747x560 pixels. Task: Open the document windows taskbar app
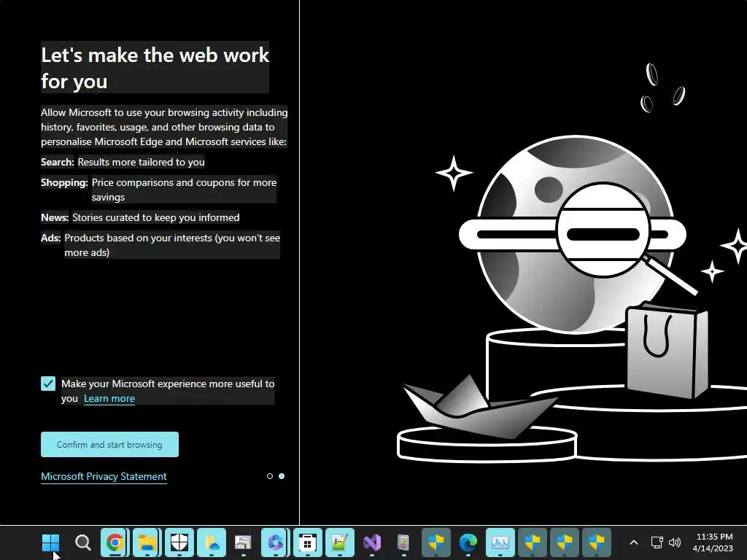tap(244, 542)
